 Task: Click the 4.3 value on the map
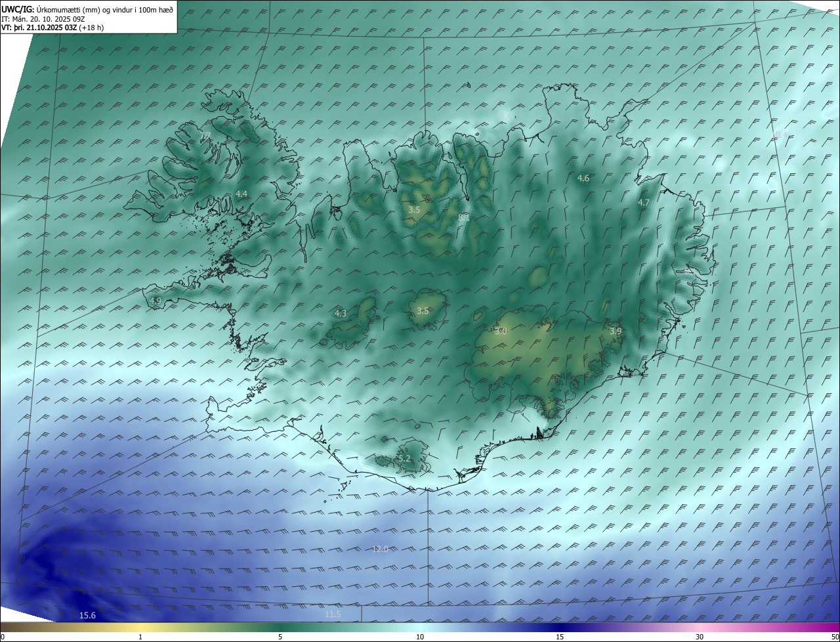coord(341,314)
